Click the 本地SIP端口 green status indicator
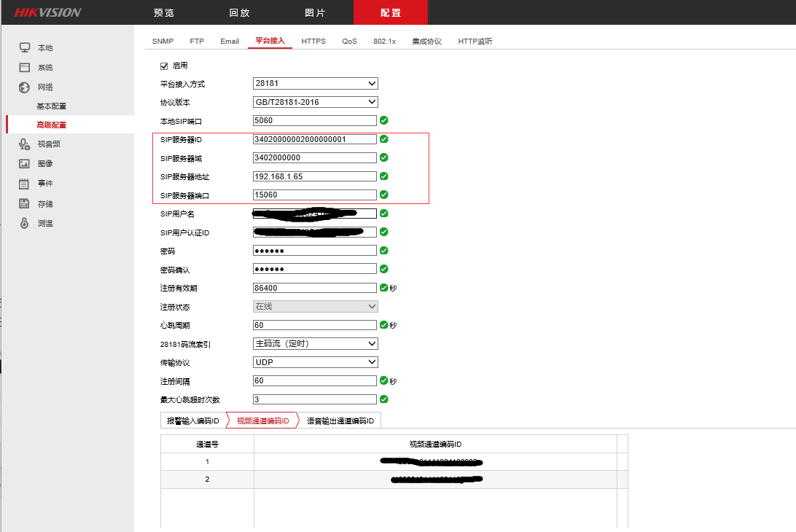This screenshot has height=532, width=796. click(x=384, y=120)
